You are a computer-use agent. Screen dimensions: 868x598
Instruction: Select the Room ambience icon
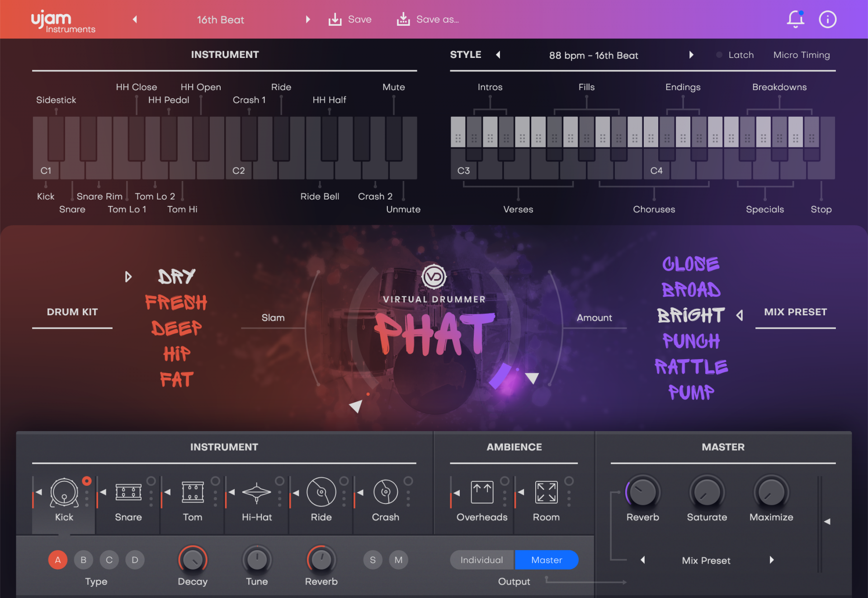tap(546, 492)
